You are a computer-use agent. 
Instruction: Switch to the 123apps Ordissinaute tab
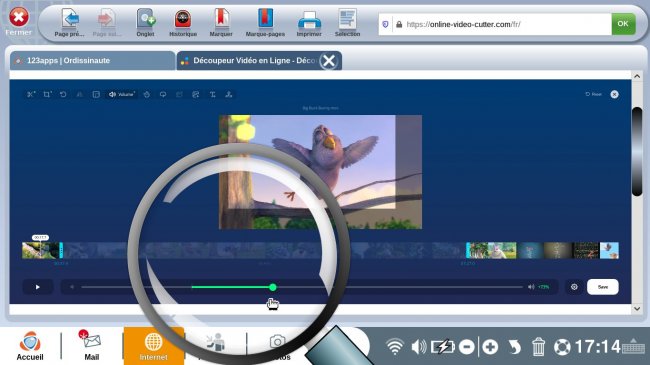pyautogui.click(x=92, y=61)
